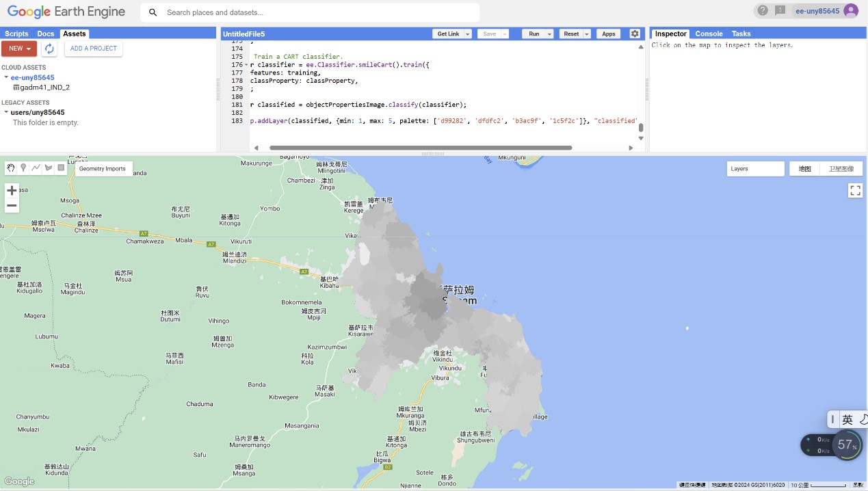
Task: Expand the Get Link dropdown arrow
Action: click(468, 34)
